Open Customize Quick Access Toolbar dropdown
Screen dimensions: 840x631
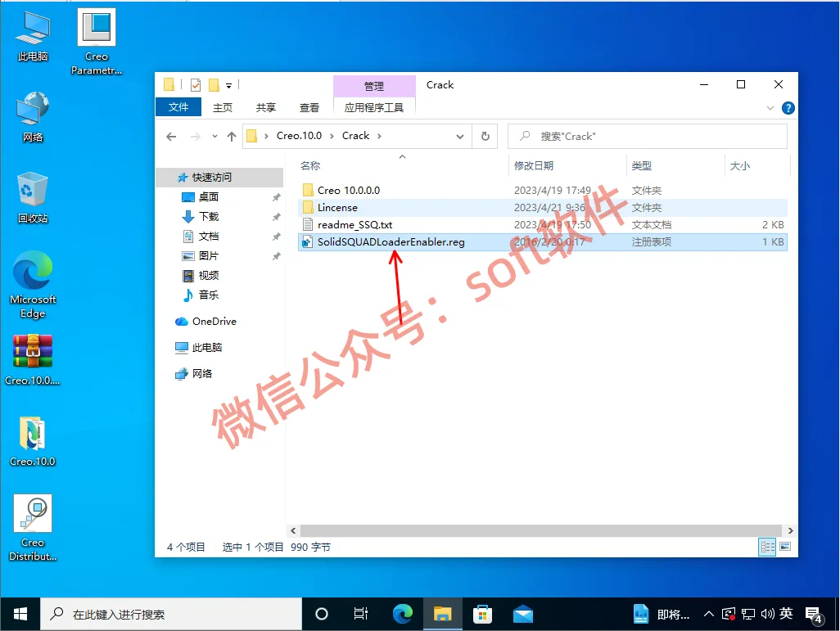point(228,85)
